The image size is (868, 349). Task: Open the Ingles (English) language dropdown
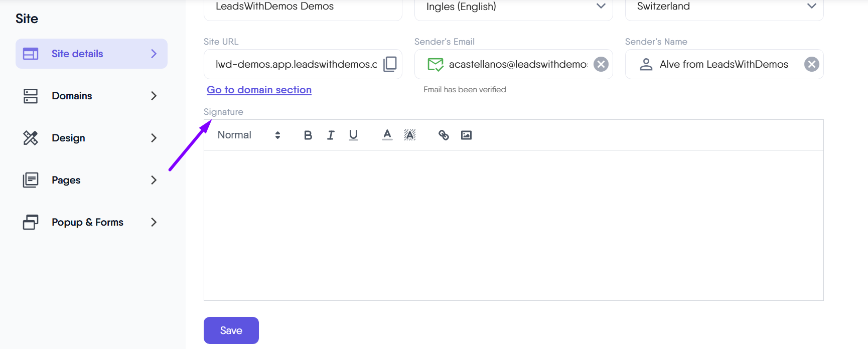point(513,7)
